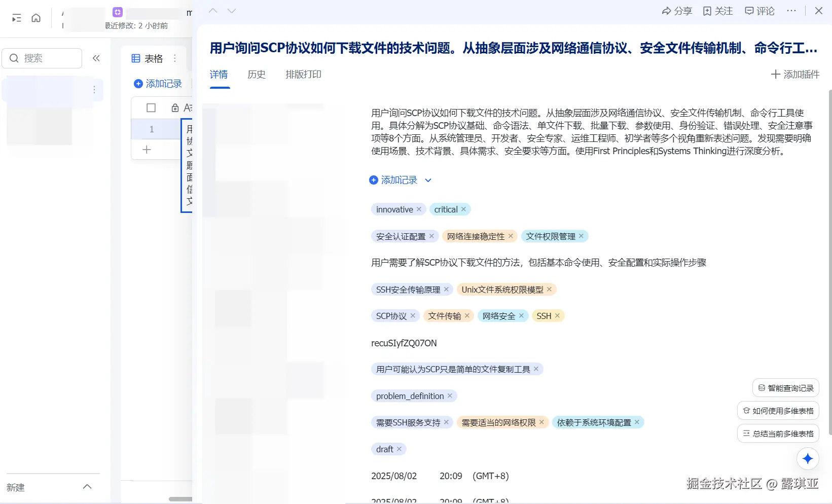Image resolution: width=832 pixels, height=504 pixels.
Task: Remove the 网络连接稳定性 tag
Action: click(511, 236)
